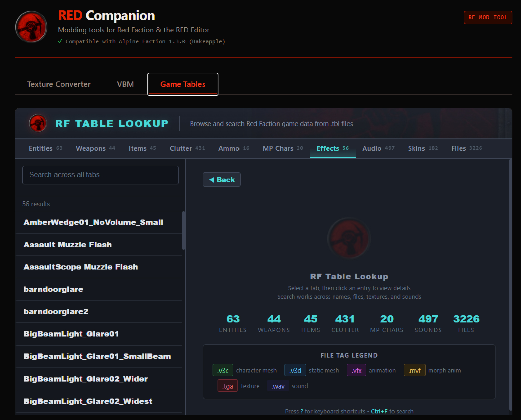Focus the Search across all tabs field
The image size is (521, 420).
[100, 175]
